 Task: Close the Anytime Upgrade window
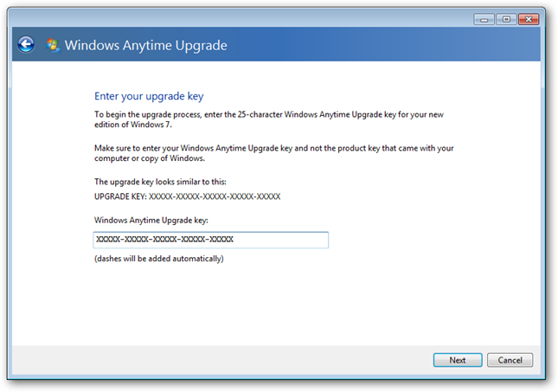pos(529,19)
